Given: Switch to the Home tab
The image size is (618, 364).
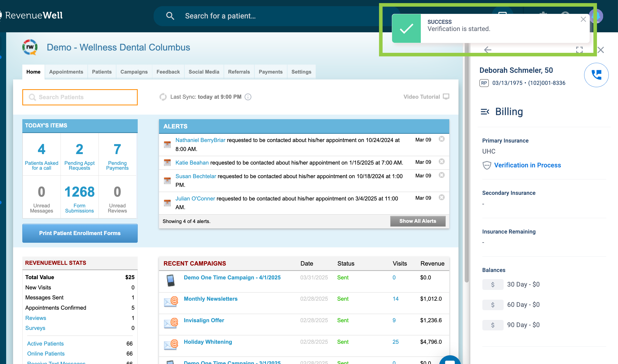Looking at the screenshot, I should [33, 72].
